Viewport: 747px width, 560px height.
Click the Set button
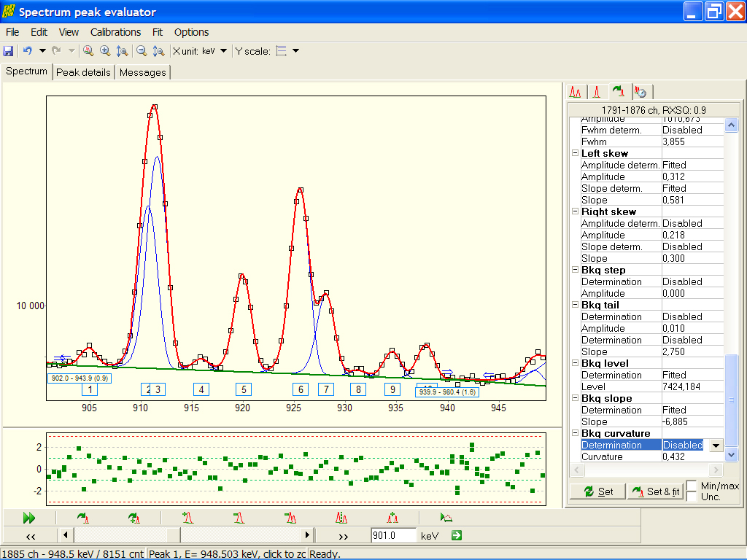tap(598, 491)
